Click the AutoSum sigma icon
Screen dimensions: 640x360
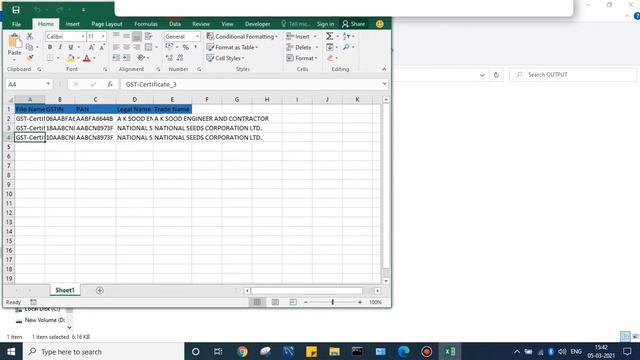pyautogui.click(x=329, y=36)
